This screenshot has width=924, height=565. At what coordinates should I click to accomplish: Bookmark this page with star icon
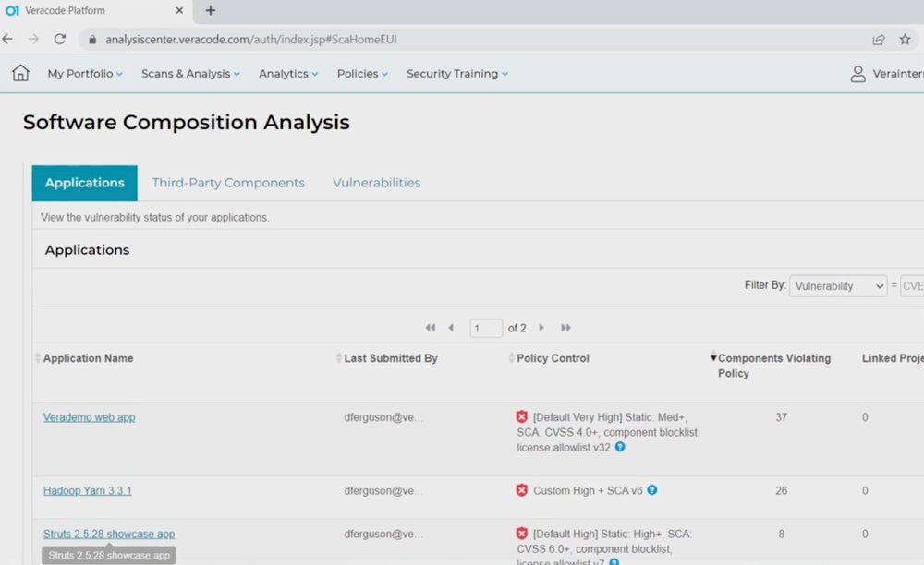click(x=905, y=40)
